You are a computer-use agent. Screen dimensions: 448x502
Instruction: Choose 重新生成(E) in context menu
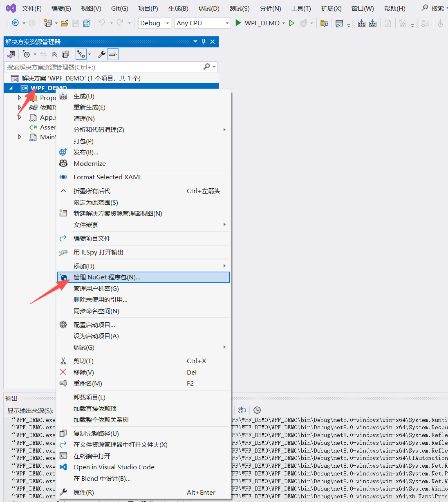(x=143, y=107)
